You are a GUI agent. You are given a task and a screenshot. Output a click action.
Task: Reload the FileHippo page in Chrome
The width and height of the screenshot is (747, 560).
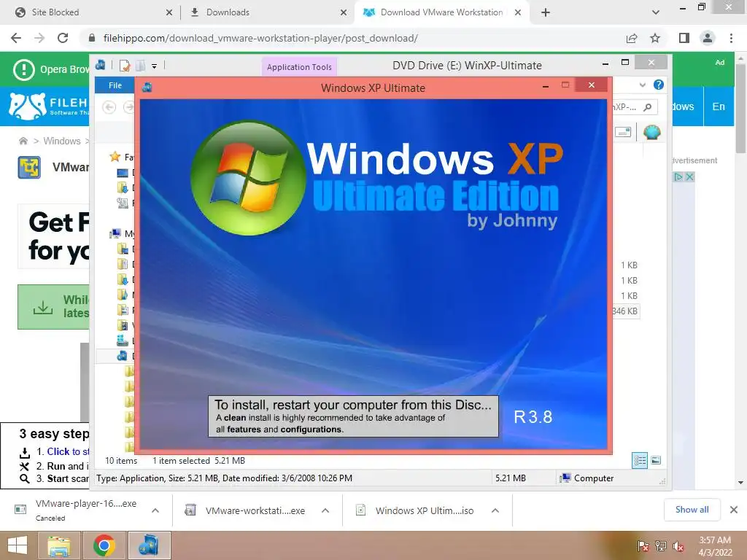(63, 38)
